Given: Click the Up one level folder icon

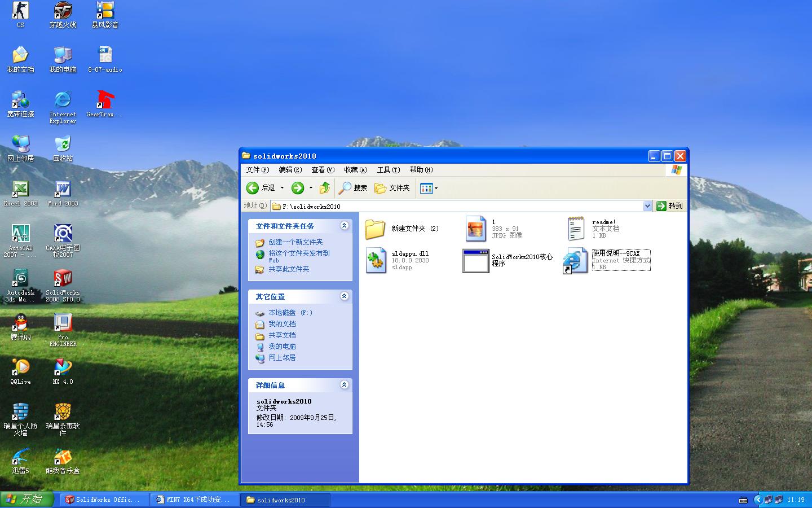Looking at the screenshot, I should [325, 188].
